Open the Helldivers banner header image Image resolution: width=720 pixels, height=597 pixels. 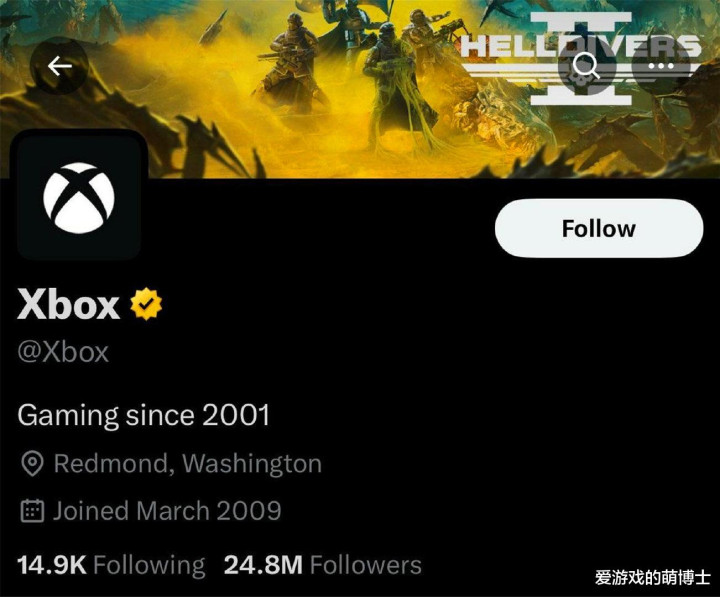tap(360, 89)
